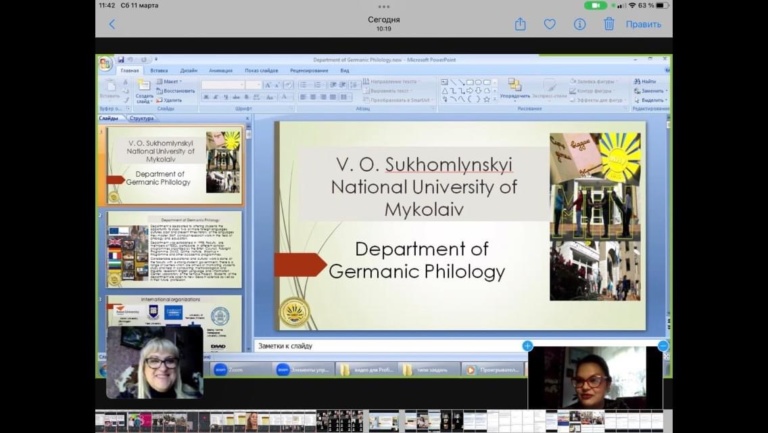Open the Вставка ribbon tab
The image size is (768, 433).
159,71
